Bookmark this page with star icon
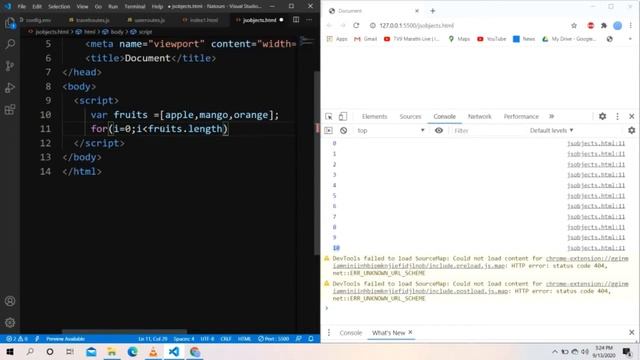Image resolution: width=640 pixels, height=360 pixels. pos(574,25)
